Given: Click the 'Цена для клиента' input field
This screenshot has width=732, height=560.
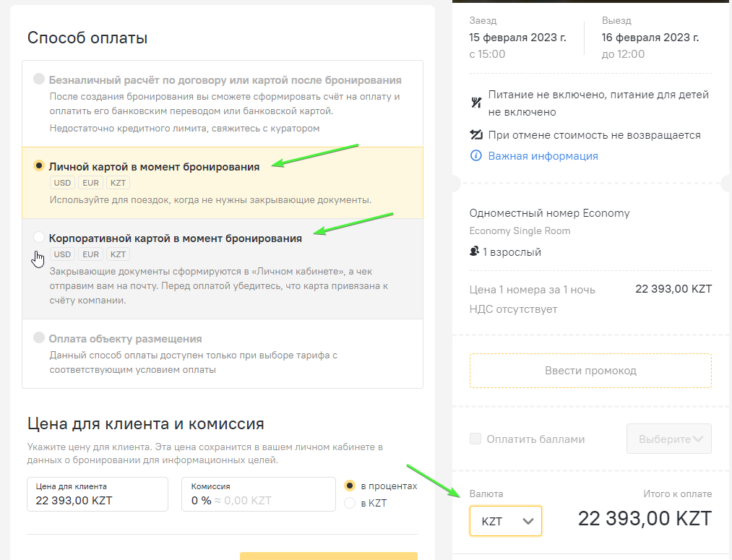Looking at the screenshot, I should [x=98, y=499].
